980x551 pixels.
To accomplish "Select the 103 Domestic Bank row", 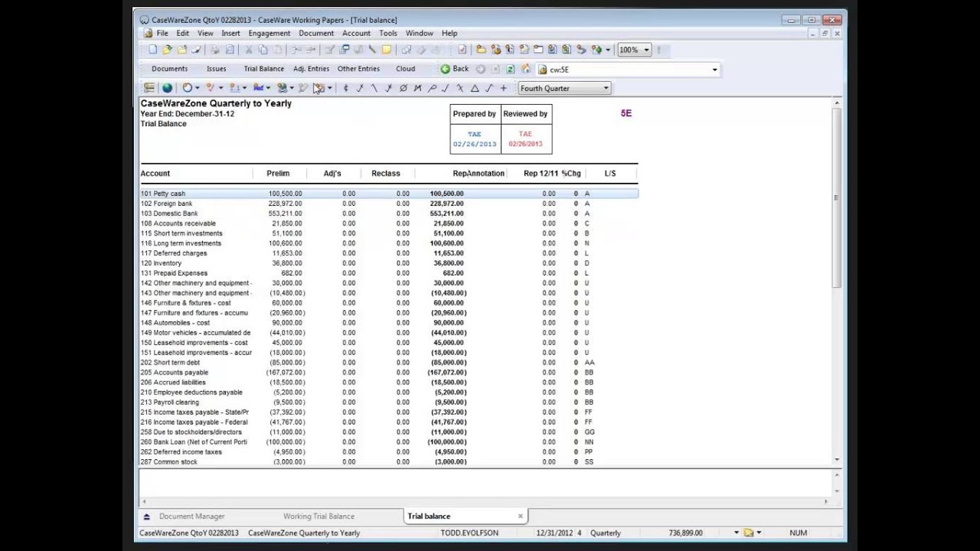I will (389, 214).
